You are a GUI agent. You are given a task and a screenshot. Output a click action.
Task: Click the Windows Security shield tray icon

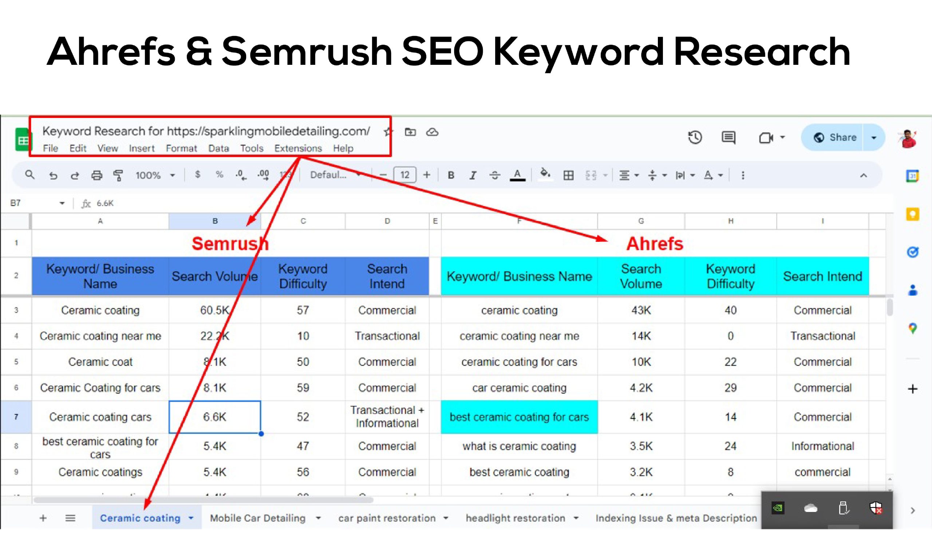click(x=876, y=508)
